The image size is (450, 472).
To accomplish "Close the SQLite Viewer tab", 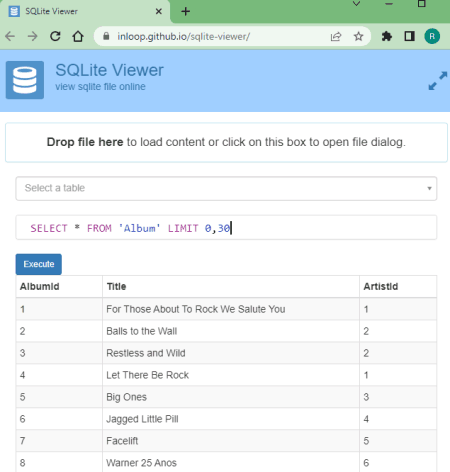I will pos(159,11).
